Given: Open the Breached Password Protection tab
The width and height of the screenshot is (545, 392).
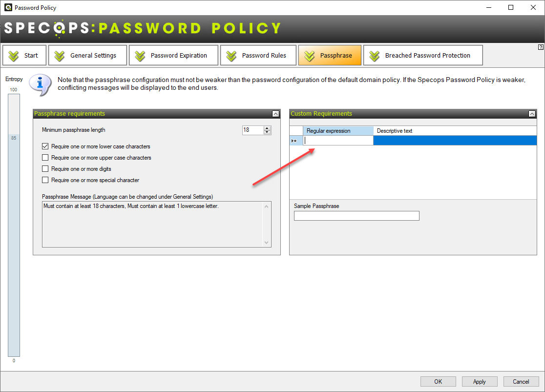Looking at the screenshot, I should pos(423,55).
